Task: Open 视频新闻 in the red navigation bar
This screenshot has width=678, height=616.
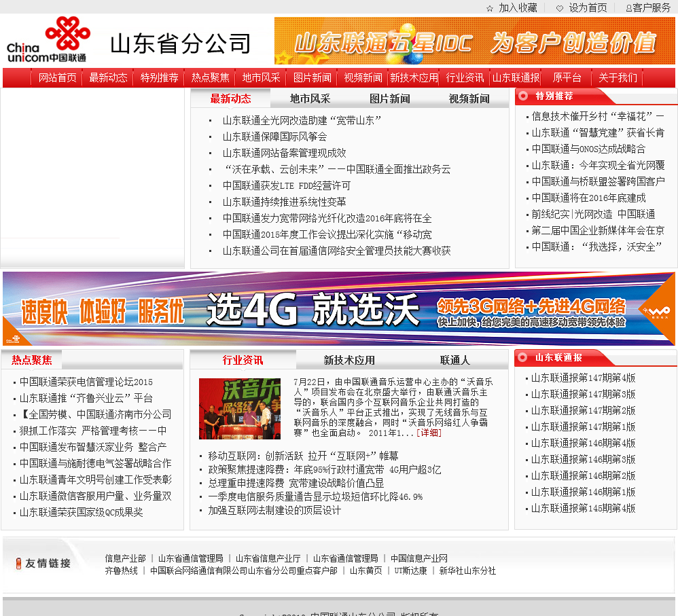Action: [x=363, y=78]
